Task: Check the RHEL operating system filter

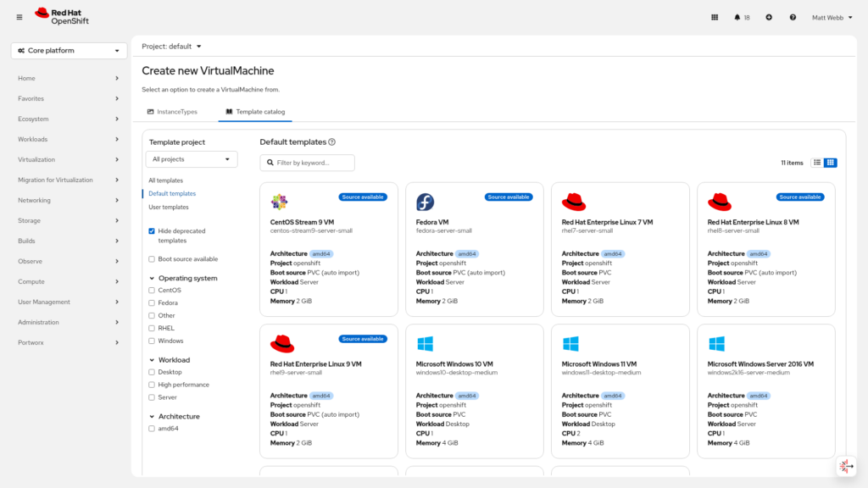Action: [152, 328]
